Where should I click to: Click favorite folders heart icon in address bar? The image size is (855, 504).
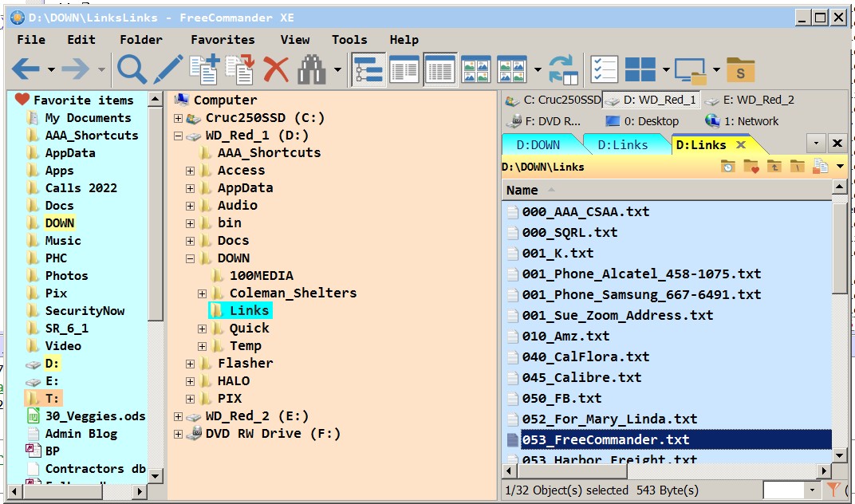pyautogui.click(x=751, y=167)
